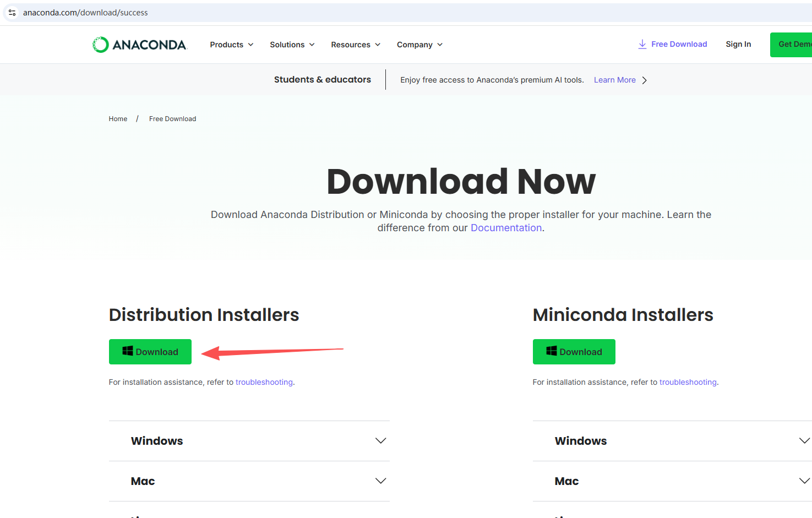Click the Get Demo button

[791, 45]
